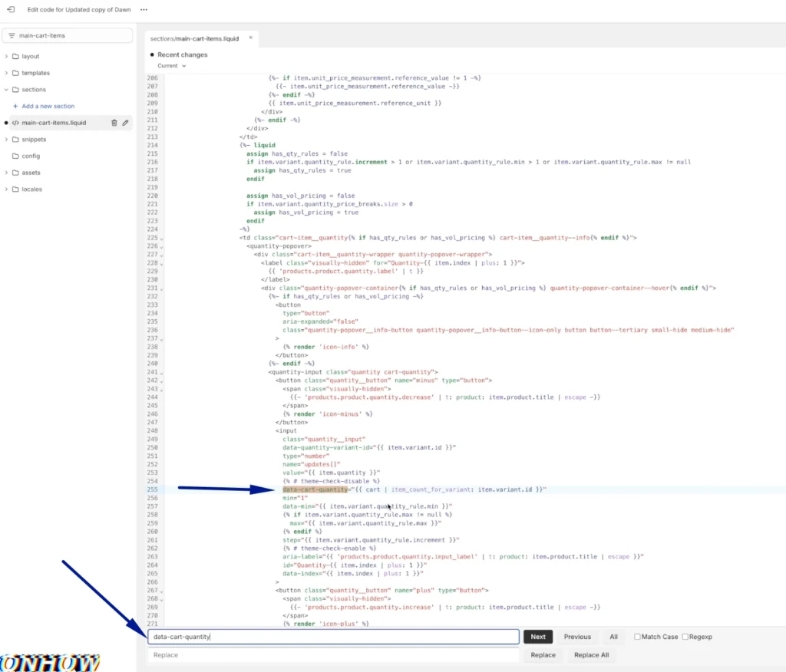786x672 pixels.
Task: Click into the Replace text field
Action: (x=333, y=655)
